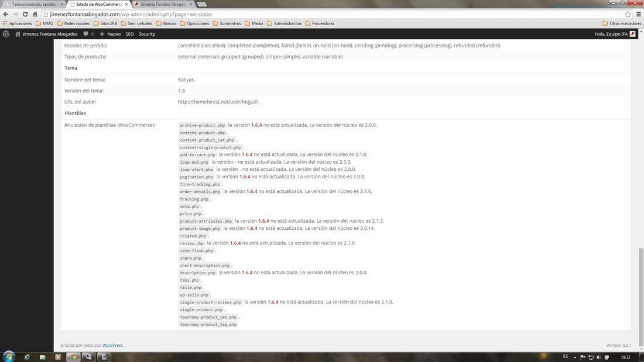Click the Hola, Equipo JFA avatar
The width and height of the screenshot is (644, 362).
(x=632, y=34)
